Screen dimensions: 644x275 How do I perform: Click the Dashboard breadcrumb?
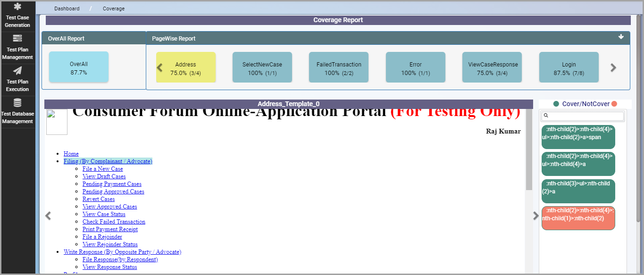click(67, 8)
